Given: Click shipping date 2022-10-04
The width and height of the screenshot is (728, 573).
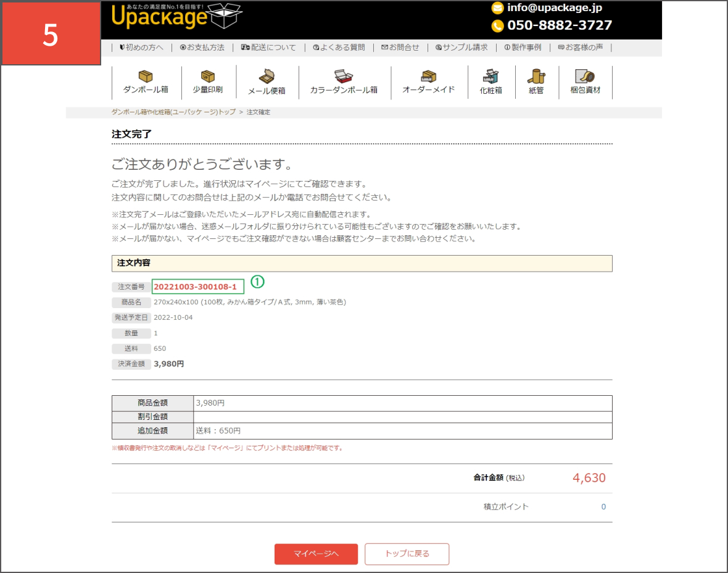Looking at the screenshot, I should [173, 317].
